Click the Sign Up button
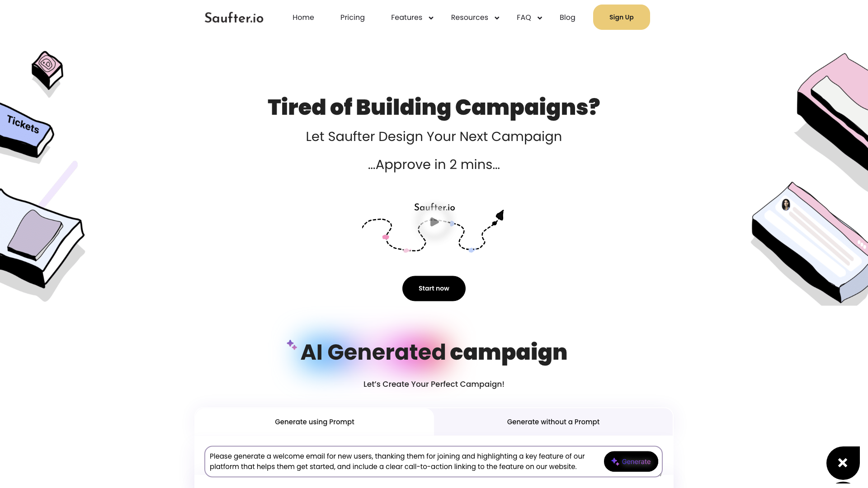The width and height of the screenshot is (868, 488). coord(621,17)
